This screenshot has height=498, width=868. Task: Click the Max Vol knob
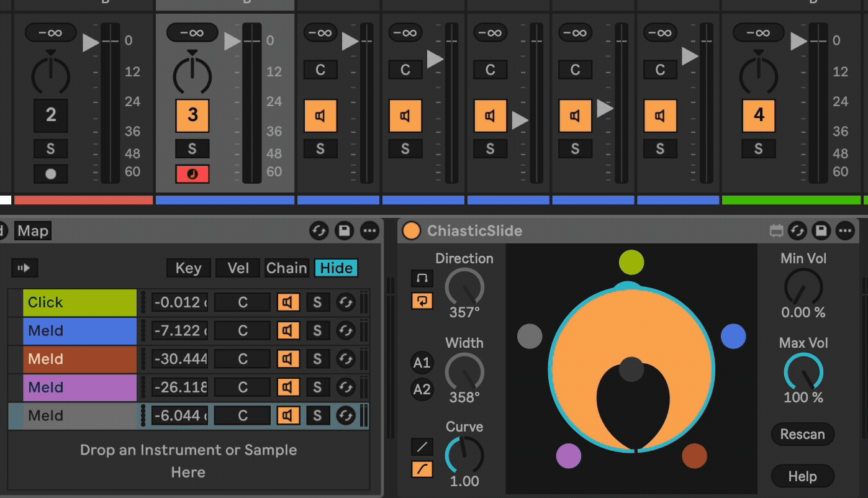point(803,372)
